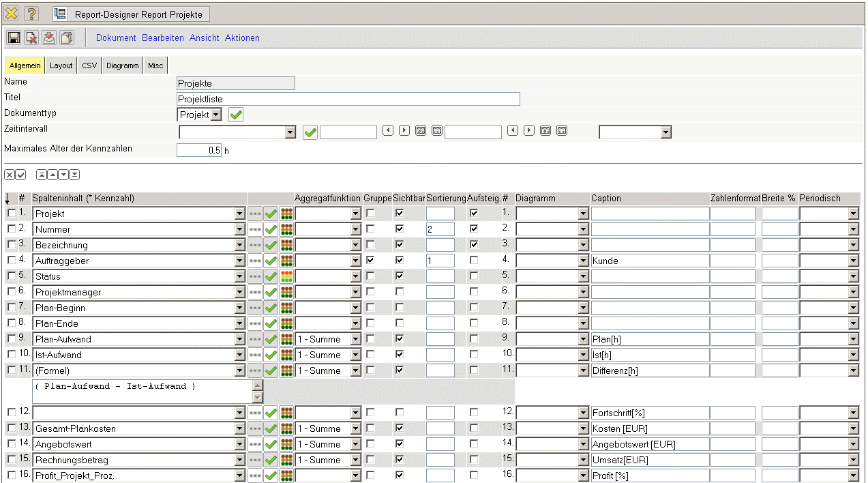Click the move-to-top arrow icon above table

point(42,175)
